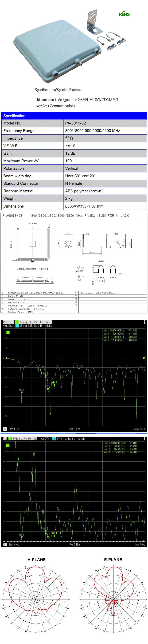The height and width of the screenshot is (644, 148).
Task: Click the U-bolt clamps photo
Action: pyautogui.click(x=111, y=41)
